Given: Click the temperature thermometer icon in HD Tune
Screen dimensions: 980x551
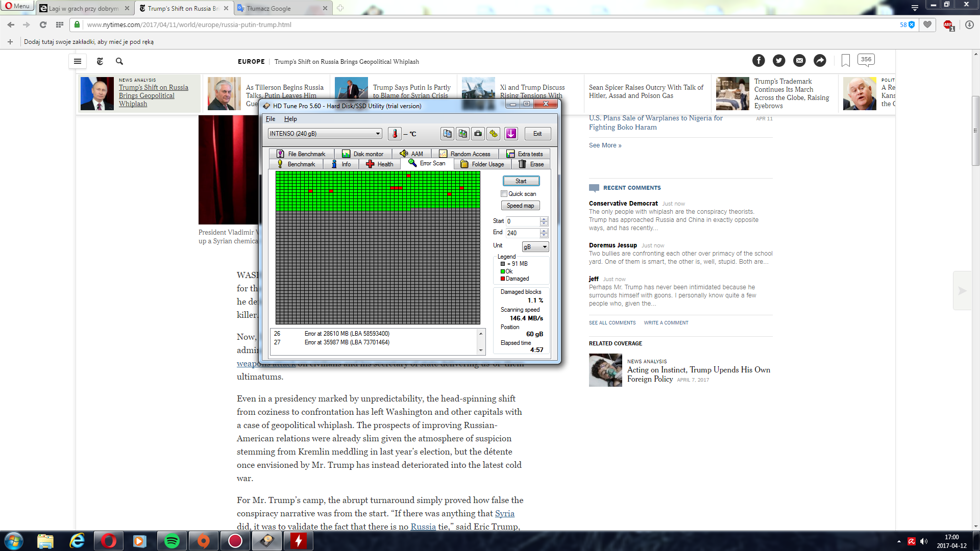Looking at the screenshot, I should coord(395,134).
